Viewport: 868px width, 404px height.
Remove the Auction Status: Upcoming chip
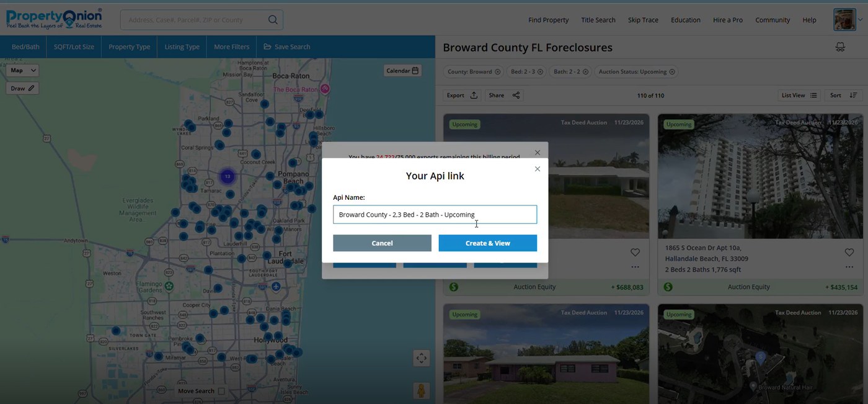(671, 71)
